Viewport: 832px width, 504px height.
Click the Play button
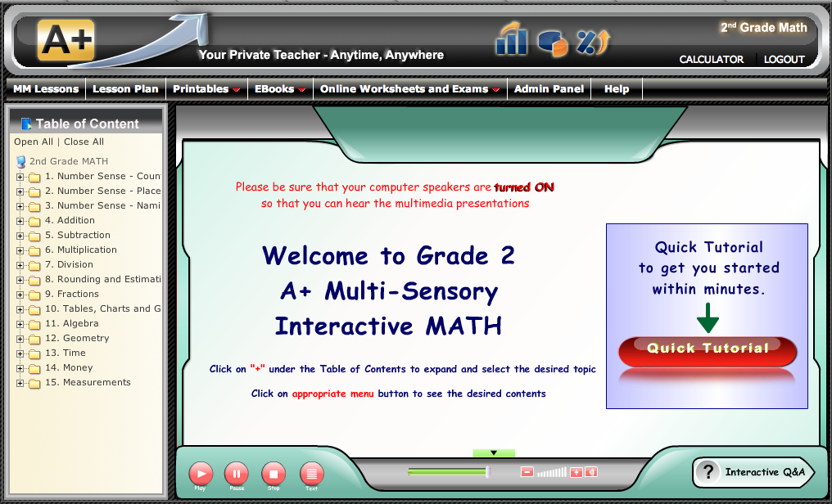click(201, 473)
